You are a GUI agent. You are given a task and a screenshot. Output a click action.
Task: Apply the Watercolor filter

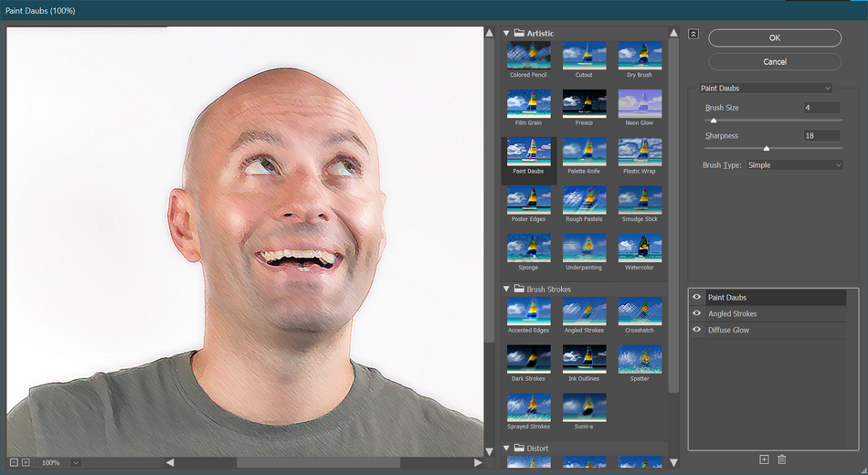point(640,248)
